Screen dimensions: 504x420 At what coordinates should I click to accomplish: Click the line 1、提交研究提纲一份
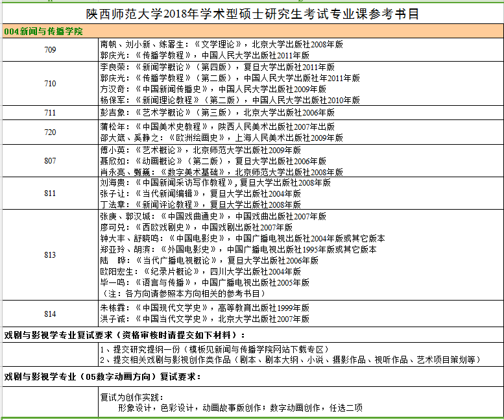[x=215, y=349]
